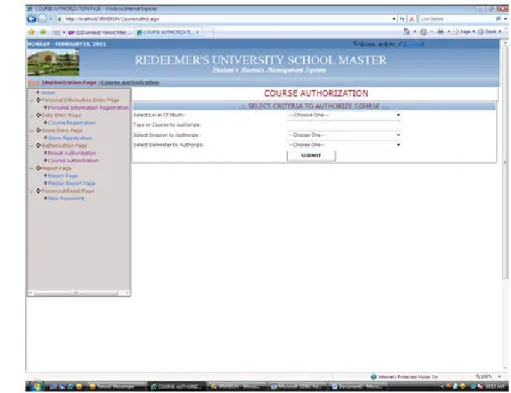Open a new blank browser tab
The height and width of the screenshot is (393, 511).
207,32
